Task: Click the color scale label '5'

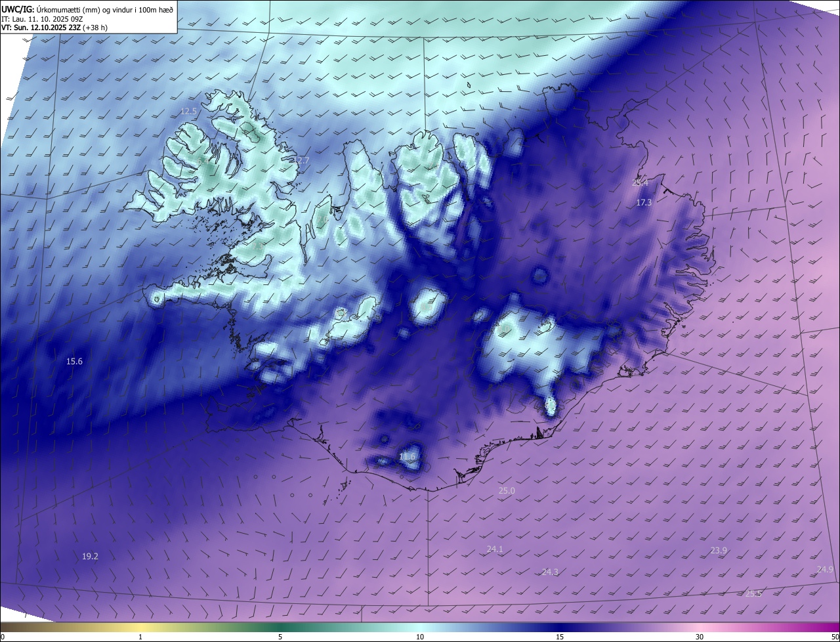Action: 280,637
